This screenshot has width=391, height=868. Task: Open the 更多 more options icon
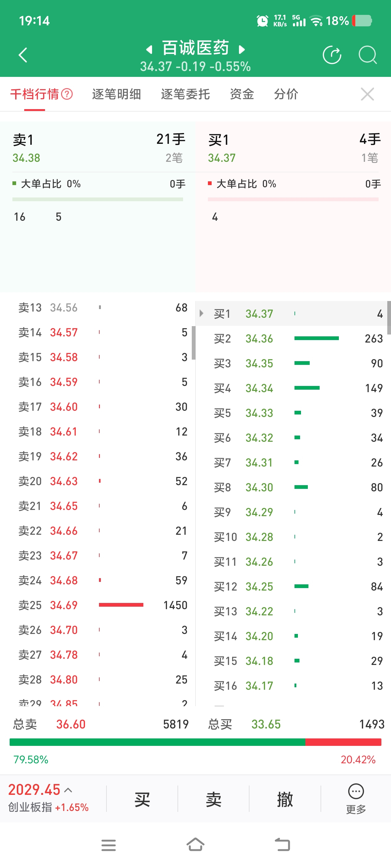coord(356,799)
